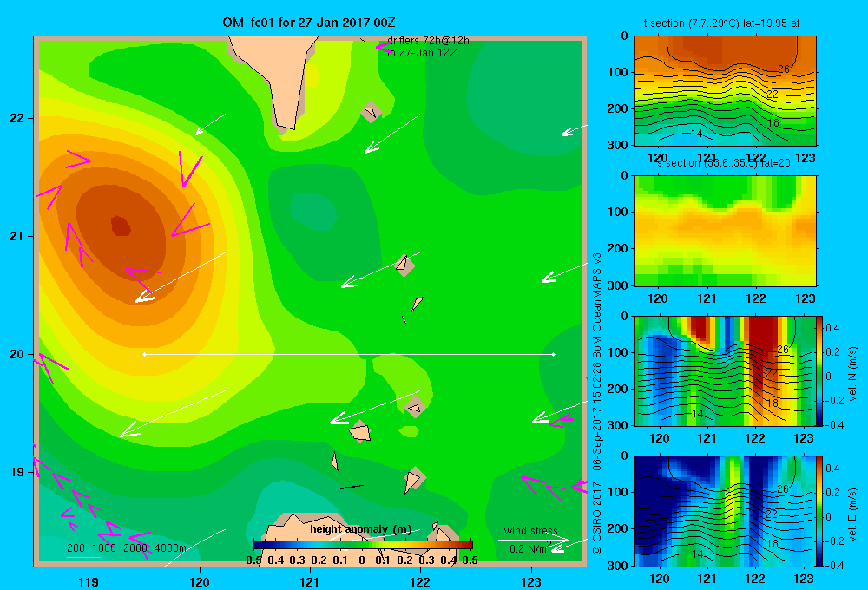Click the eastward velocity section panel
Image resolution: width=868 pixels, height=590 pixels.
[725, 511]
